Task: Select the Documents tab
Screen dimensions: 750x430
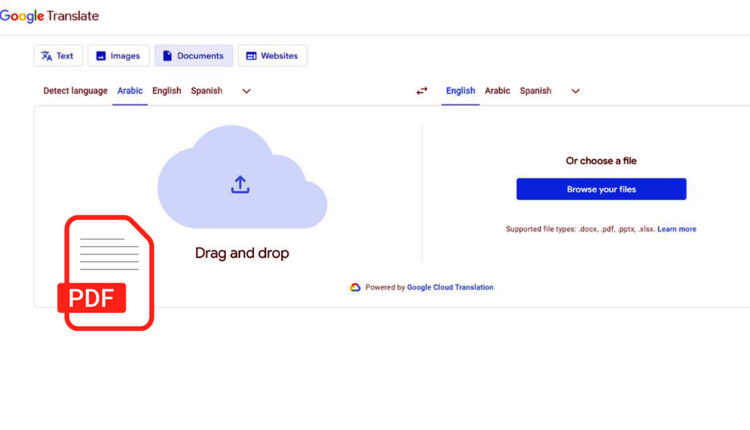Action: coord(193,56)
